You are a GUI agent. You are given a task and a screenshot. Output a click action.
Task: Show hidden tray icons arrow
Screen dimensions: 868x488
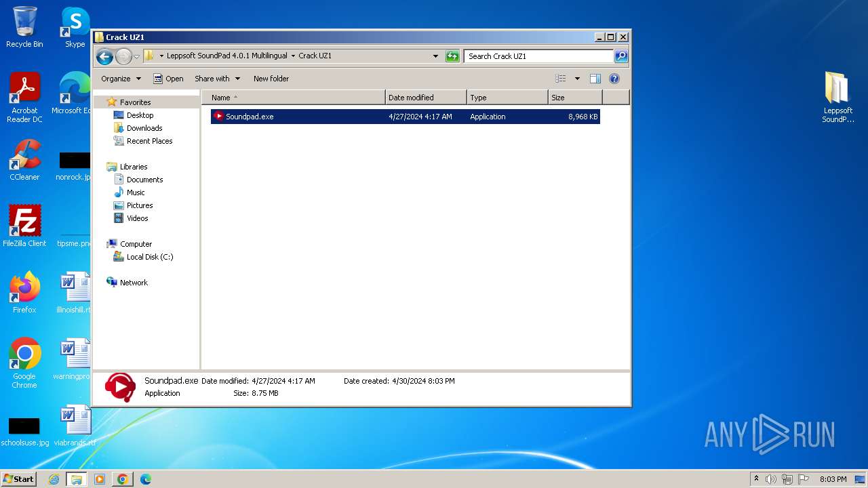point(757,479)
